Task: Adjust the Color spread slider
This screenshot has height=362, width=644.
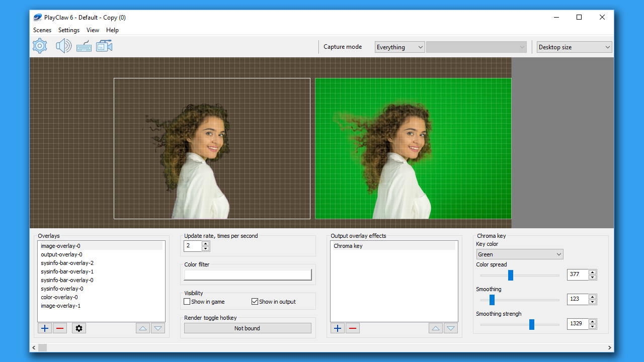Action: (511, 275)
